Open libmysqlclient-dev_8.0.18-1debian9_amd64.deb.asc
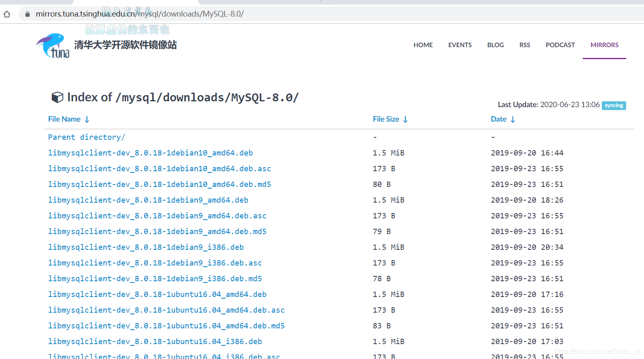Image resolution: width=644 pixels, height=359 pixels. point(157,216)
